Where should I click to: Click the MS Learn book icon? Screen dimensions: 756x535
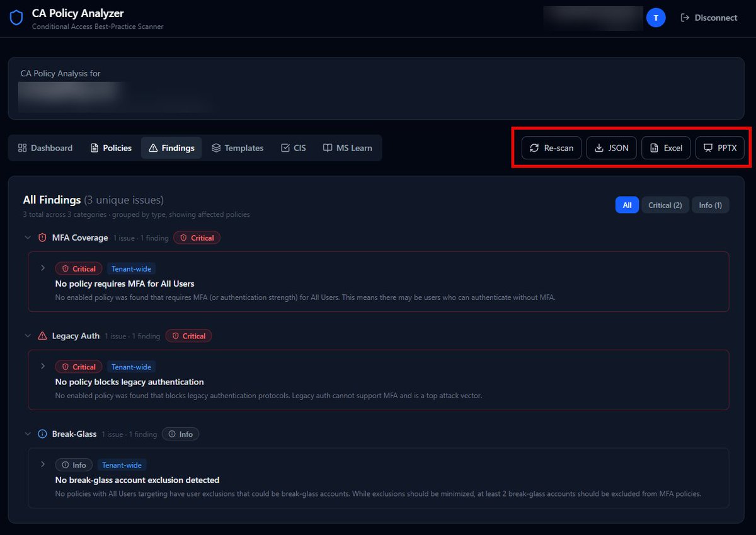coord(328,148)
